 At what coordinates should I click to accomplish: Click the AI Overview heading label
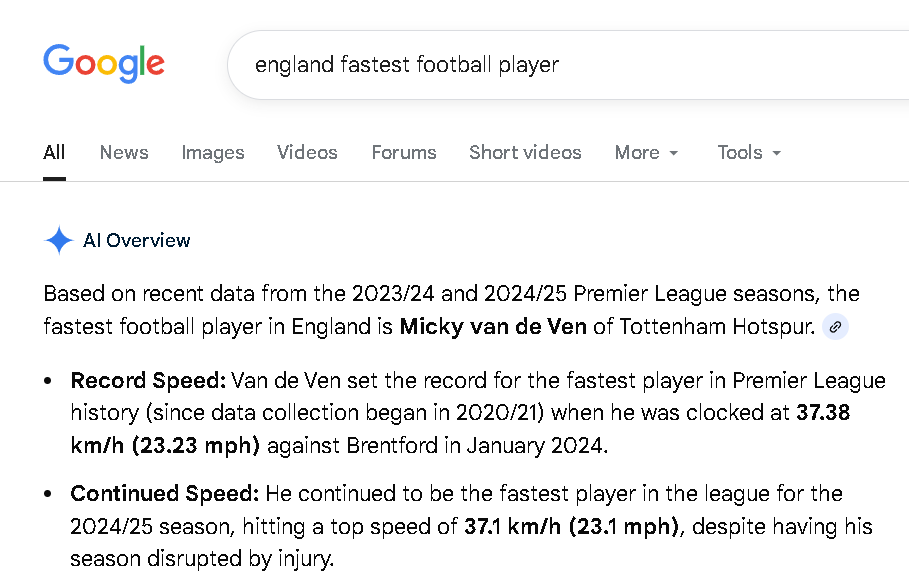coord(137,241)
